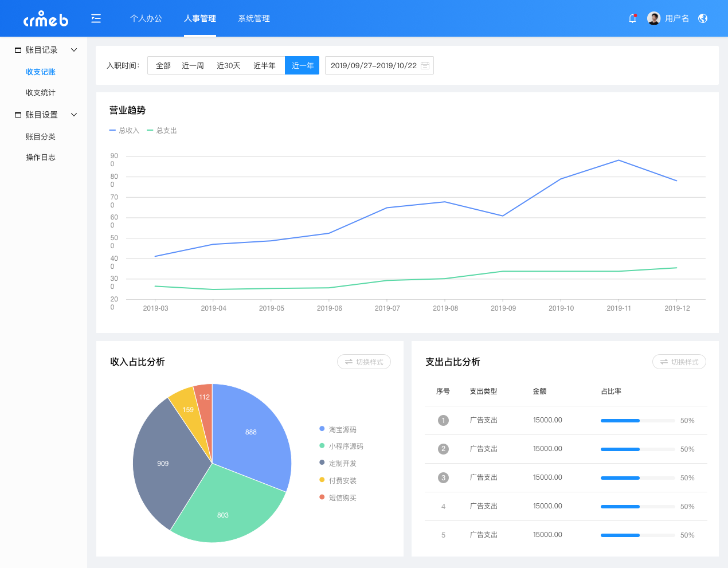Toggle 短信购买 legend entry
The image size is (728, 568).
point(338,498)
